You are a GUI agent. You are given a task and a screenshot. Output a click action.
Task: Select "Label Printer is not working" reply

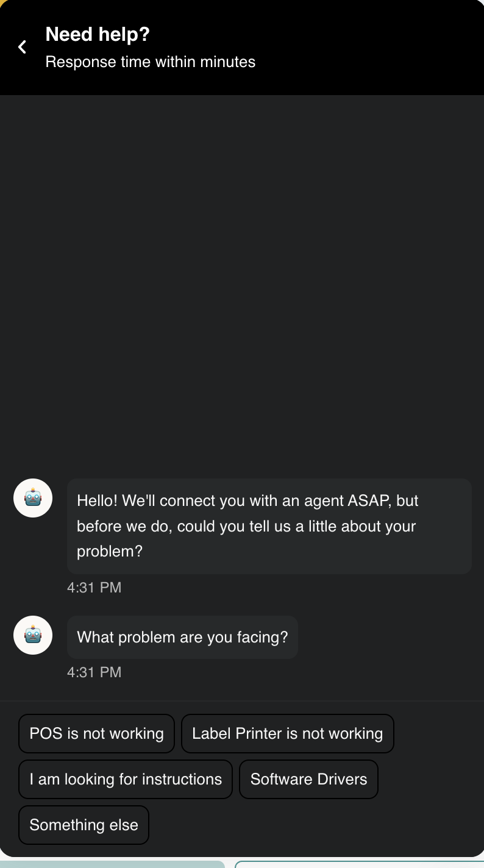[287, 733]
